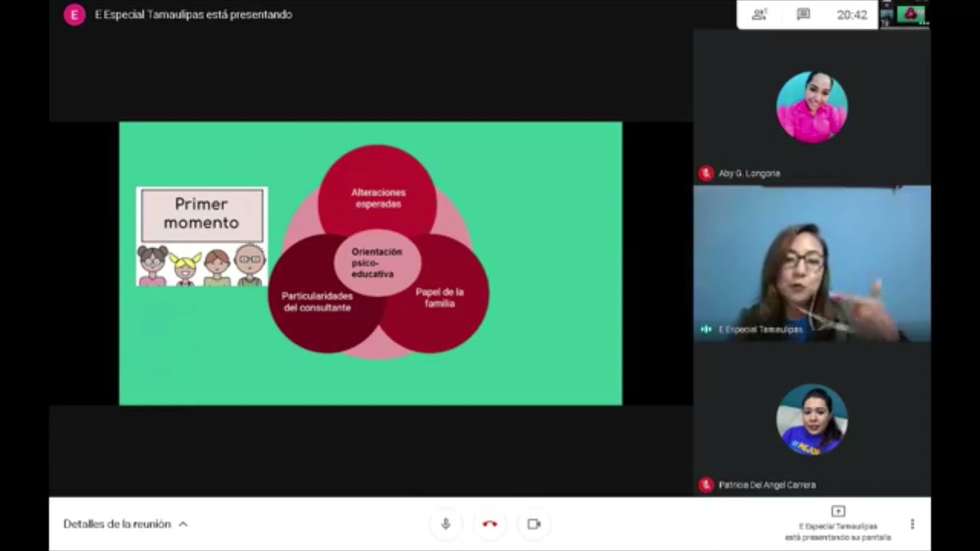Click the clock showing 20:42
The image size is (980, 551).
click(x=851, y=15)
